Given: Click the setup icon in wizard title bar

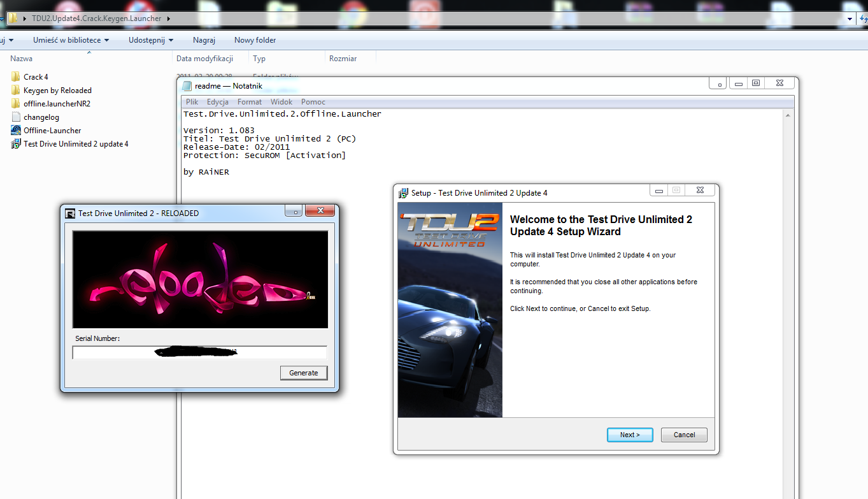Looking at the screenshot, I should [x=403, y=192].
